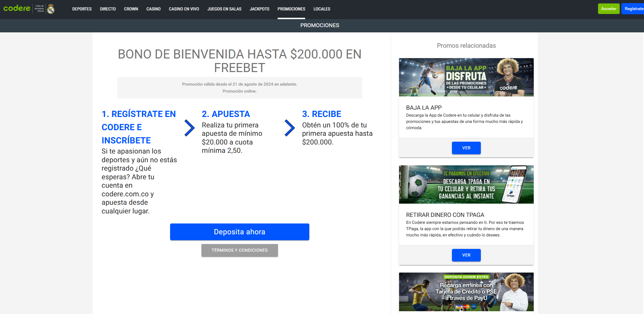This screenshot has height=314, width=644.
Task: Open the PayU recharge banner image
Action: click(466, 292)
